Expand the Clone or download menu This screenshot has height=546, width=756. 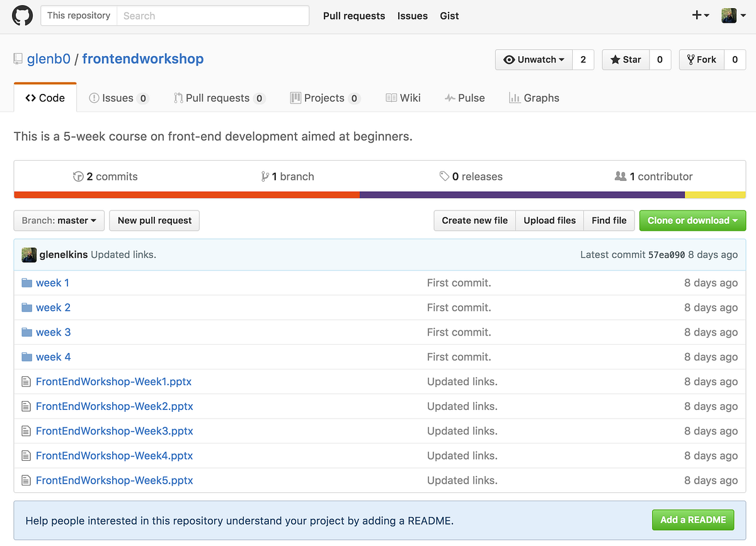tap(692, 221)
